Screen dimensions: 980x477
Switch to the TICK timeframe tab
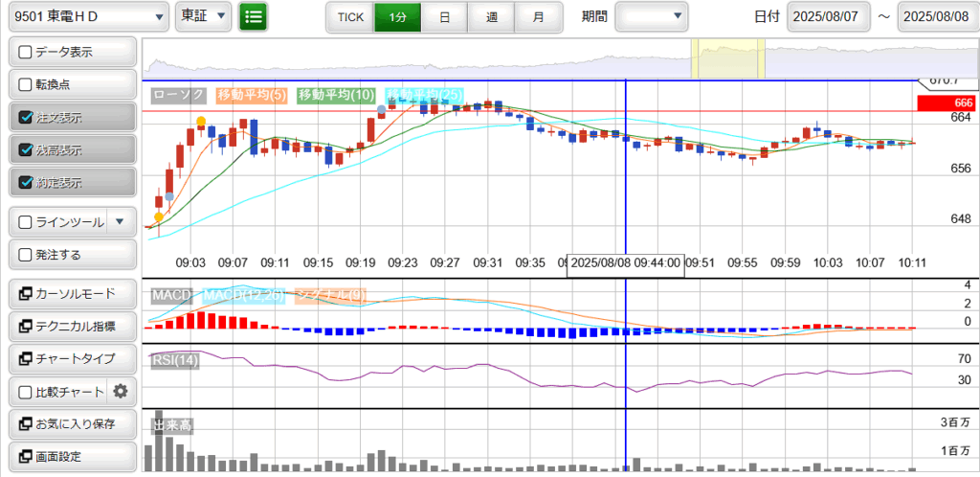(350, 17)
